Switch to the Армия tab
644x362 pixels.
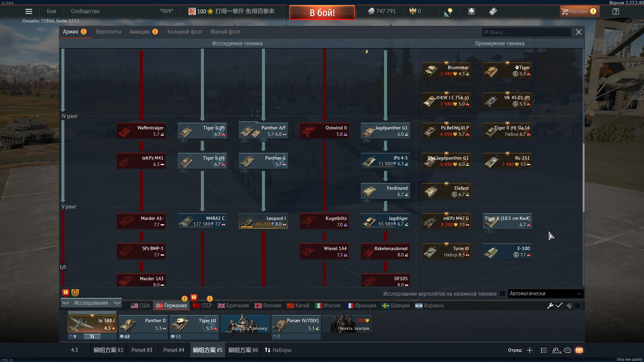[75, 32]
